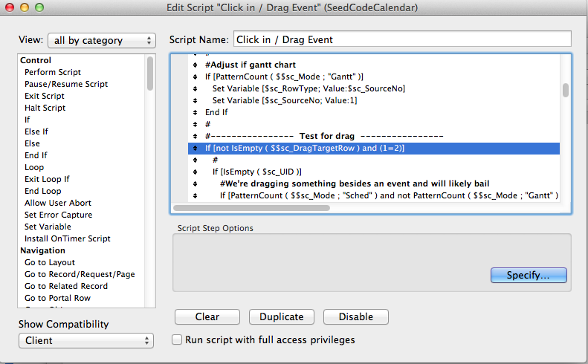588x364 pixels.
Task: Click the Disable button
Action: click(x=356, y=316)
